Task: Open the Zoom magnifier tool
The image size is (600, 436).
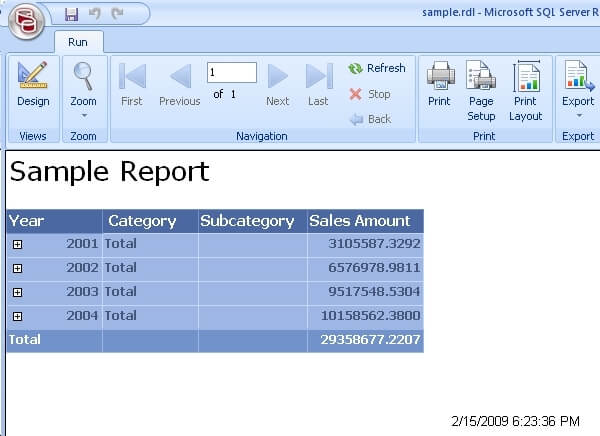Action: pos(83,78)
